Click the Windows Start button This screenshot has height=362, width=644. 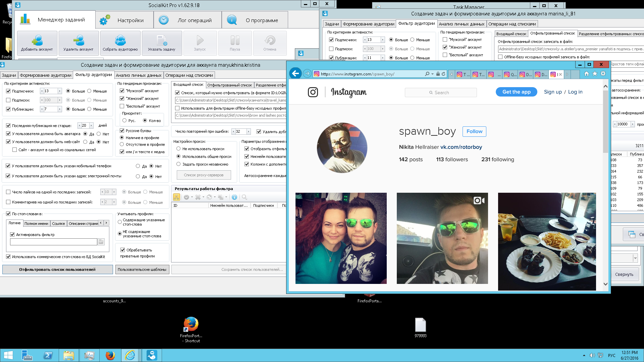(x=8, y=355)
